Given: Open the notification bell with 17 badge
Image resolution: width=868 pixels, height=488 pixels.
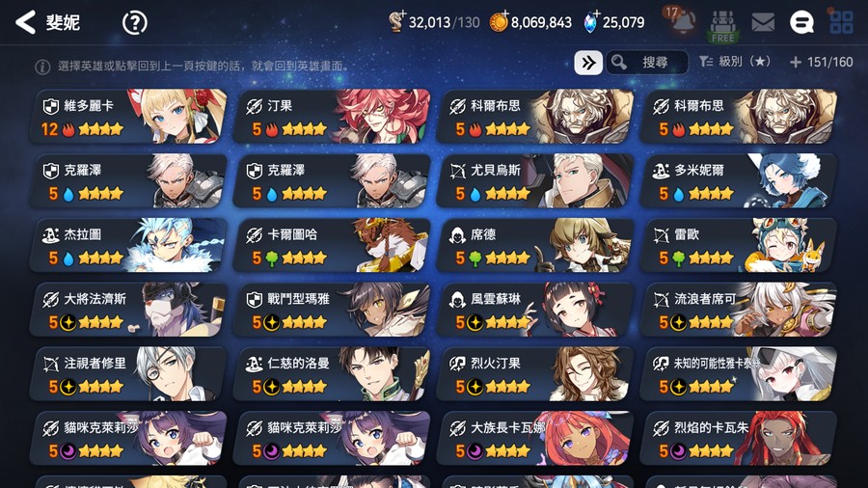Looking at the screenshot, I should (682, 21).
